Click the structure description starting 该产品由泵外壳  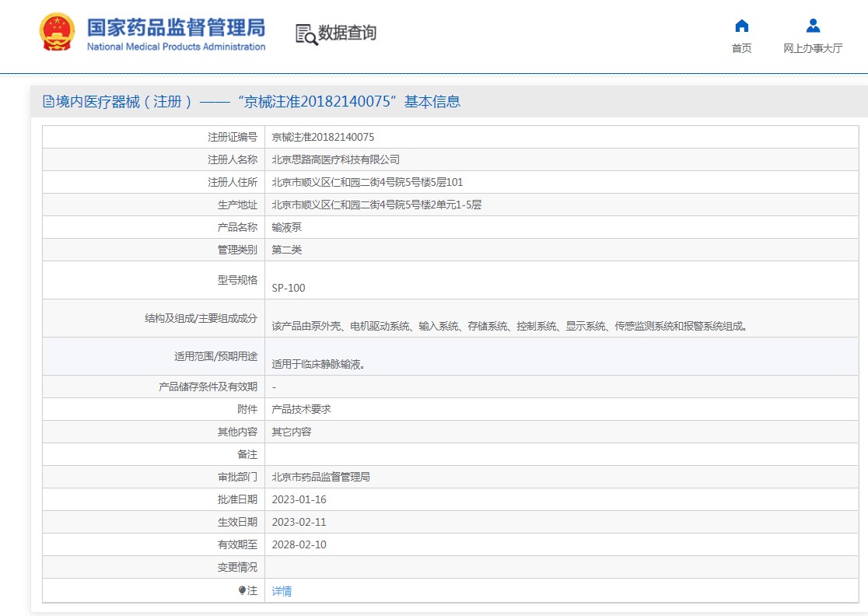click(x=509, y=326)
